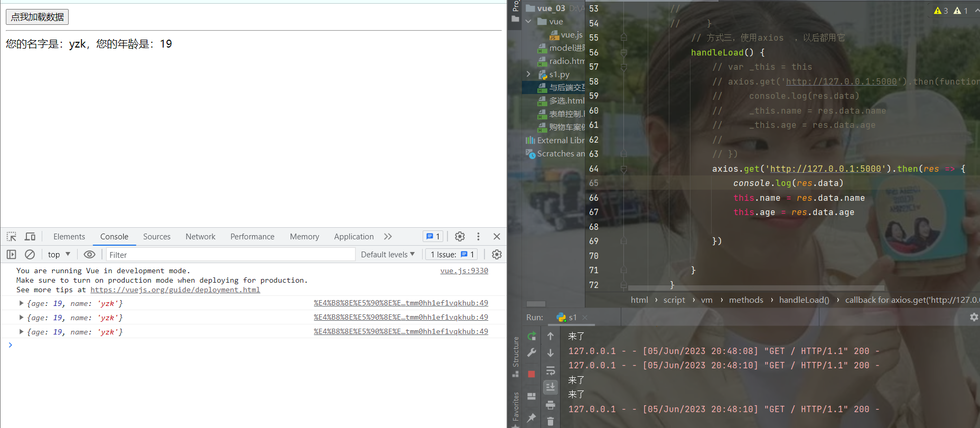This screenshot has height=428, width=980.
Task: Show the console sidebar panel icon
Action: [12, 255]
